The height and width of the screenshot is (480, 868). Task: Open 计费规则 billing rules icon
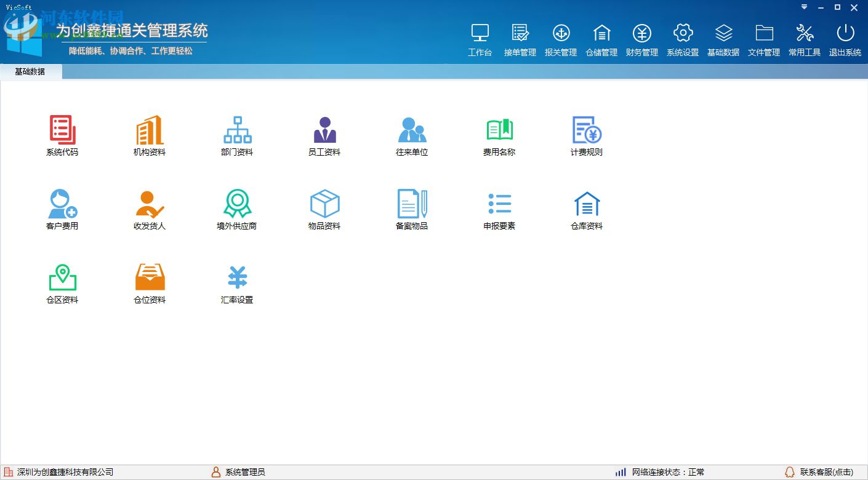click(x=587, y=130)
